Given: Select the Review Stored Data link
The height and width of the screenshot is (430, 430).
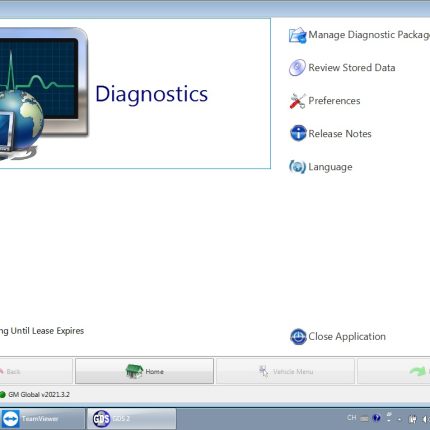Looking at the screenshot, I should (x=352, y=68).
